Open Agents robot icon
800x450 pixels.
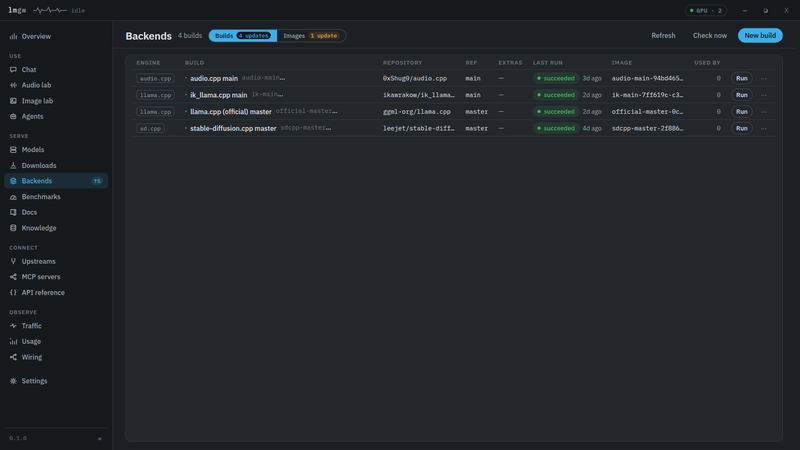[13, 116]
